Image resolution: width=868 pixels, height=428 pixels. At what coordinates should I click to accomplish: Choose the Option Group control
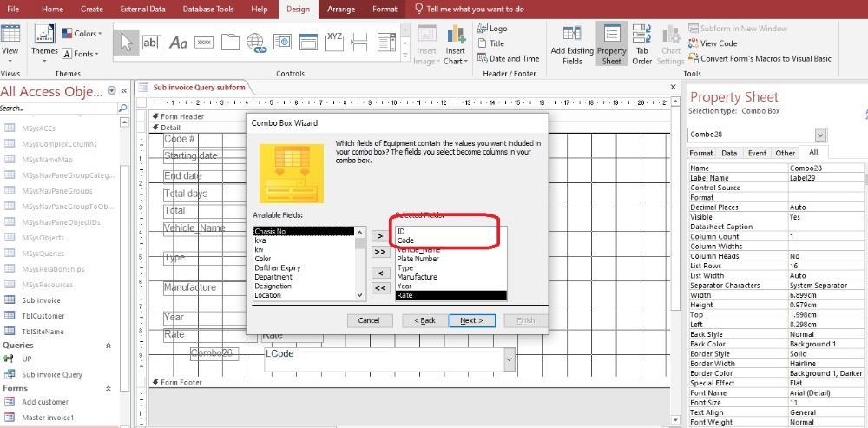[x=334, y=42]
